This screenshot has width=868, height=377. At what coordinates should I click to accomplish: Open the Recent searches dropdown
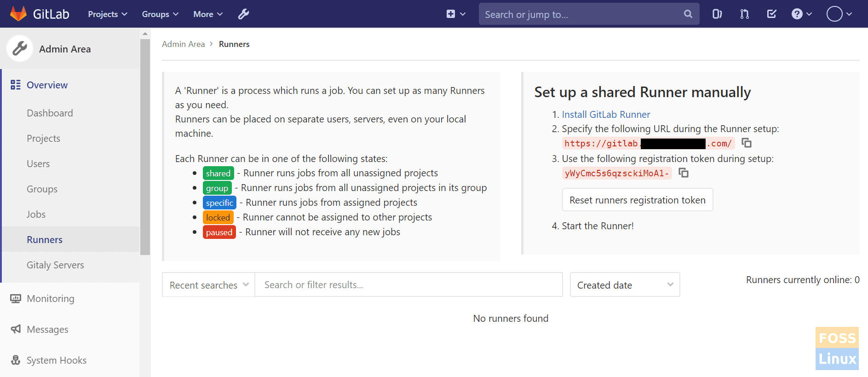[x=208, y=285]
